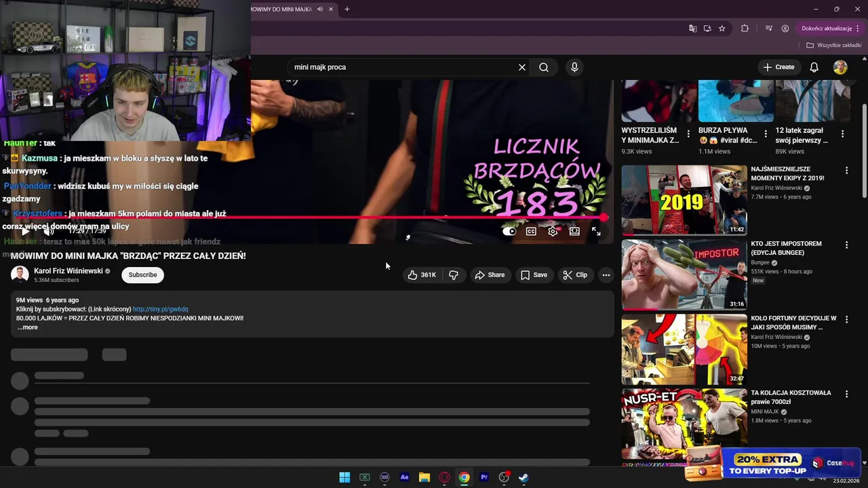Viewport: 868px width, 488px height.
Task: Open File Explorer from taskbar
Action: [425, 477]
